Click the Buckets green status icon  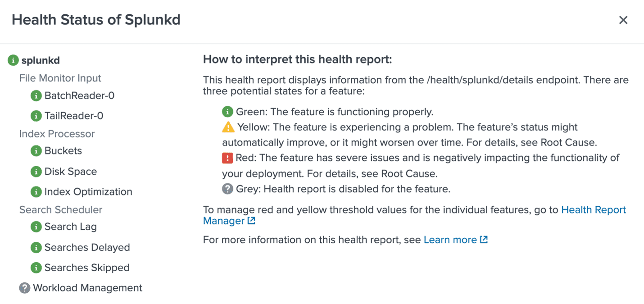(36, 151)
